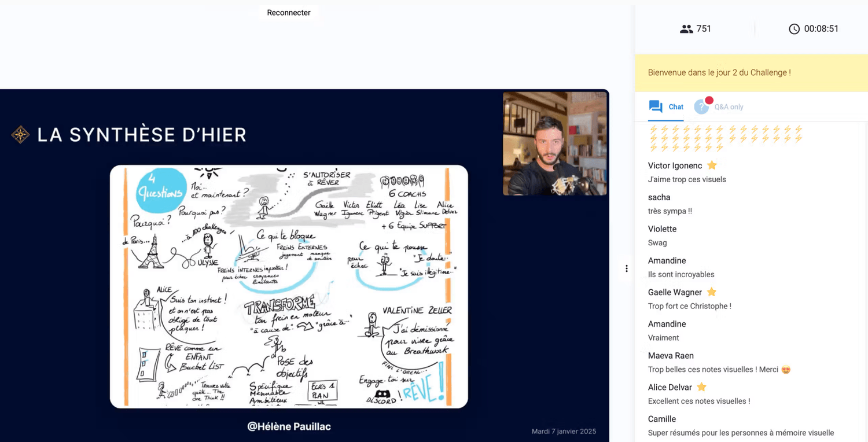Click the message "Excellent ces notes visuelles !"
Screen dimensions: 868x442
699,401
